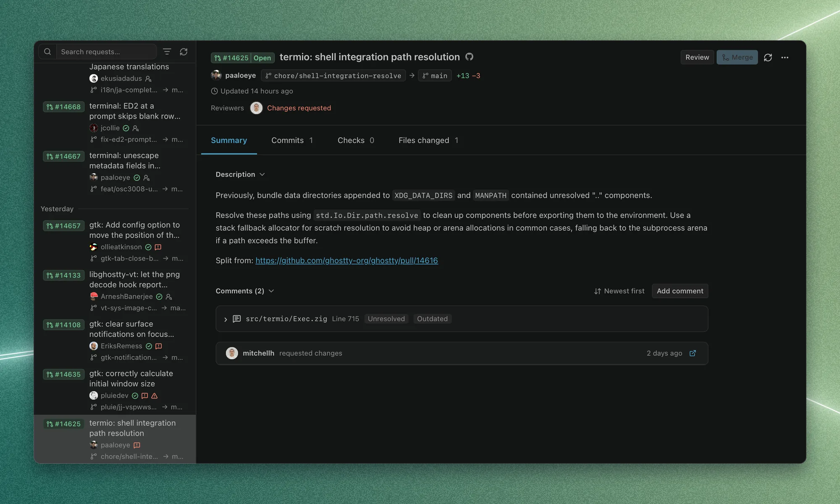Click paaloeye author avatar in header
Image resolution: width=840 pixels, height=504 pixels.
pos(216,75)
